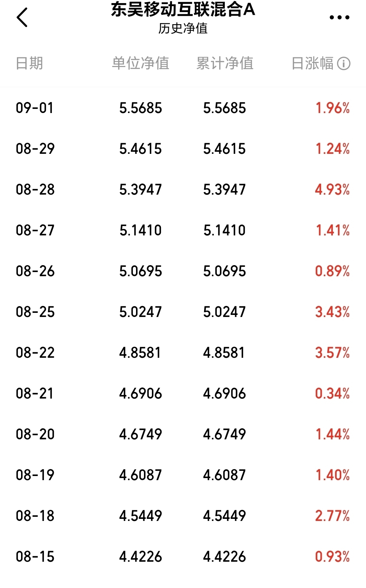Image resolution: width=366 pixels, height=588 pixels.
Task: Tap the 1.40% gain on 08-19
Action: click(x=333, y=475)
